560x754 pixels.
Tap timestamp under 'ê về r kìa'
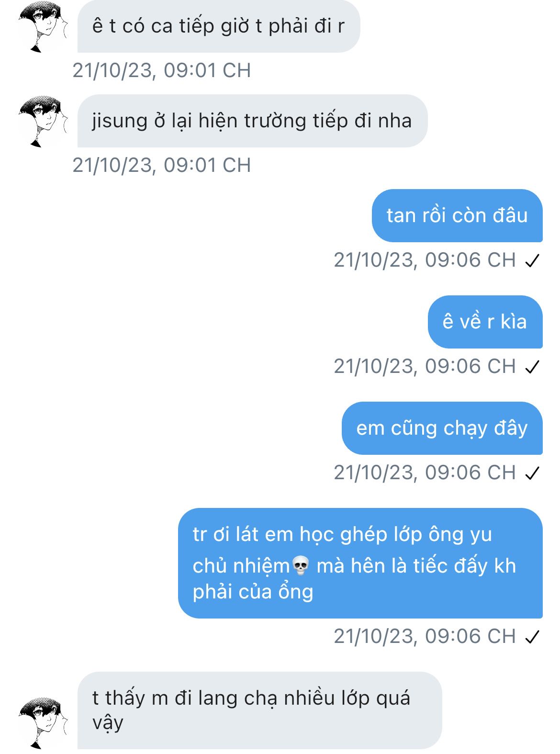(x=425, y=366)
